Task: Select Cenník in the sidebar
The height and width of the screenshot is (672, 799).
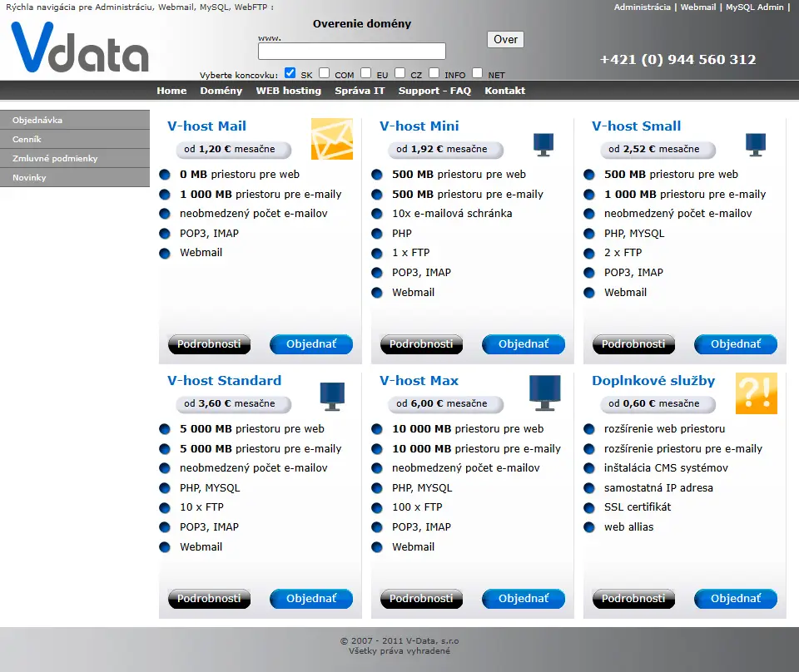Action: tap(75, 139)
